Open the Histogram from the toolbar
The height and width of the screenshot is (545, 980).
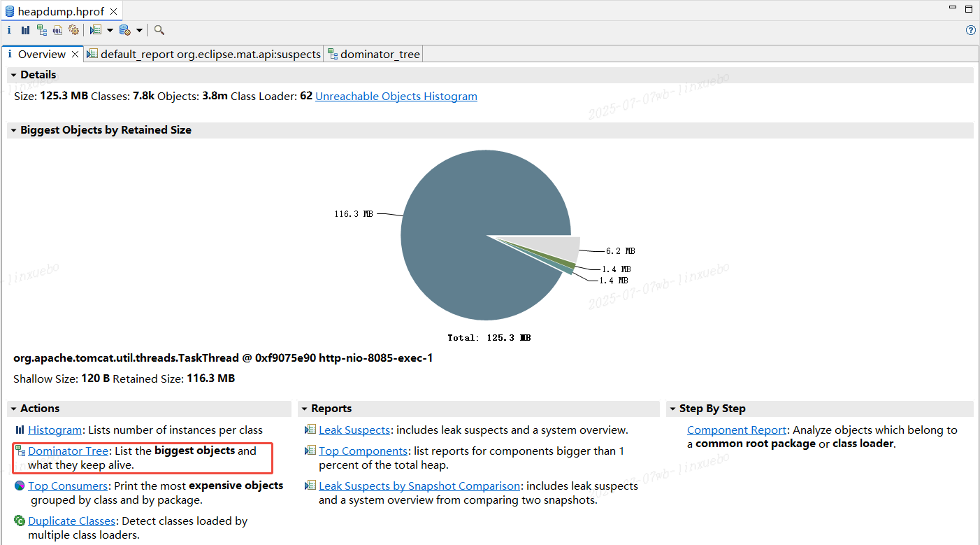[x=25, y=30]
